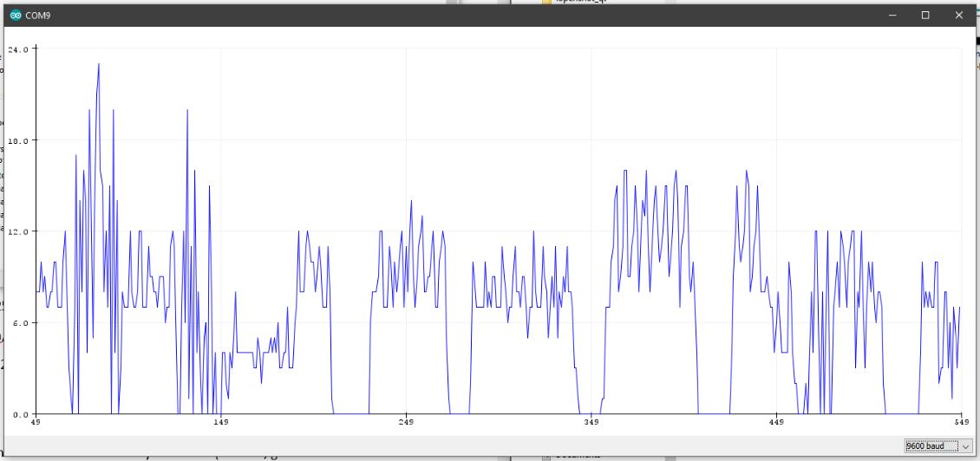
Task: Click the 6.0 y-axis label
Action: click(x=19, y=323)
